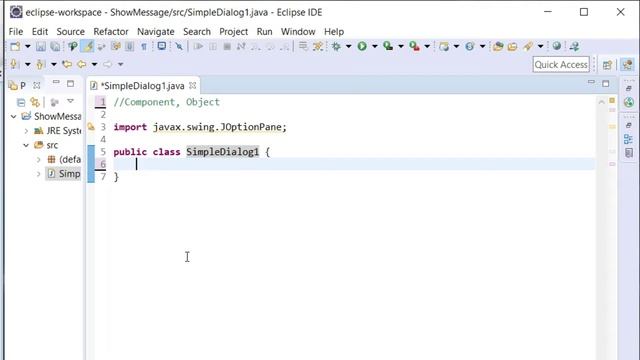This screenshot has height=360, width=640.
Task: Open the External Tools dropdown arrow
Action: pos(427,47)
